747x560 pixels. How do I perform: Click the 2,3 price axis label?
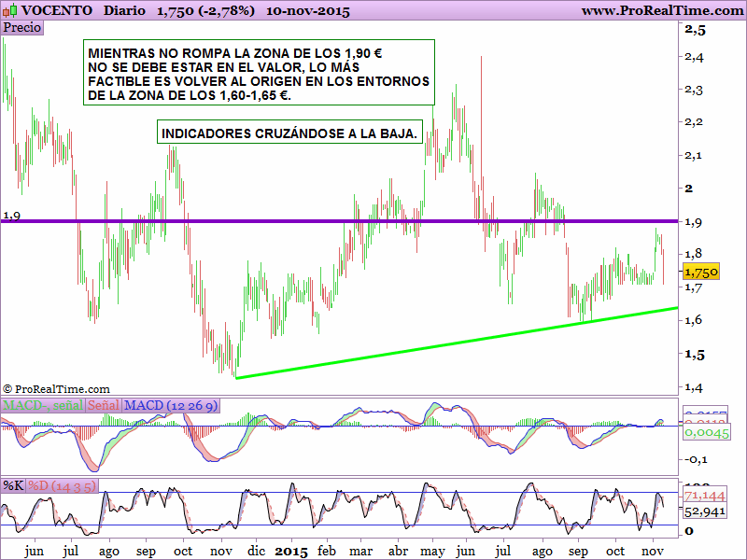point(694,90)
